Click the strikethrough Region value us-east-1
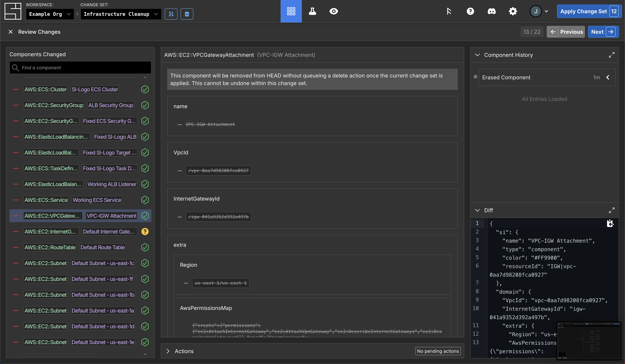This screenshot has height=364, width=625. pos(221,283)
